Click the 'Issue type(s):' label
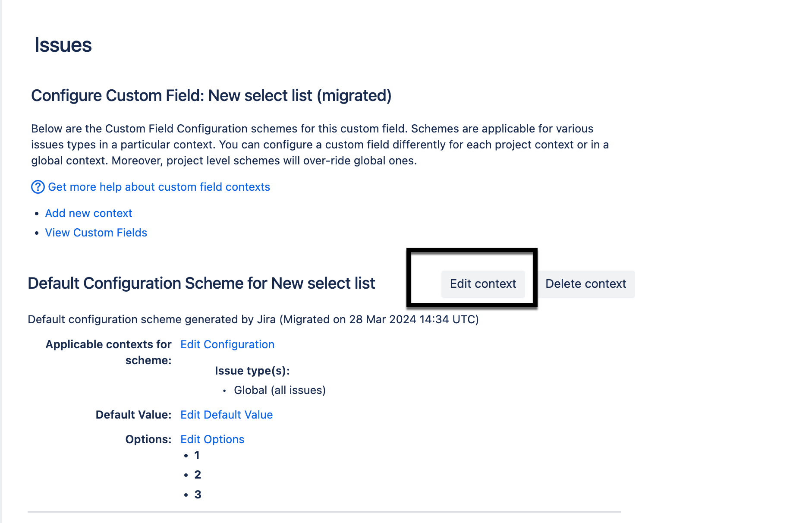812x523 pixels. 252,371
